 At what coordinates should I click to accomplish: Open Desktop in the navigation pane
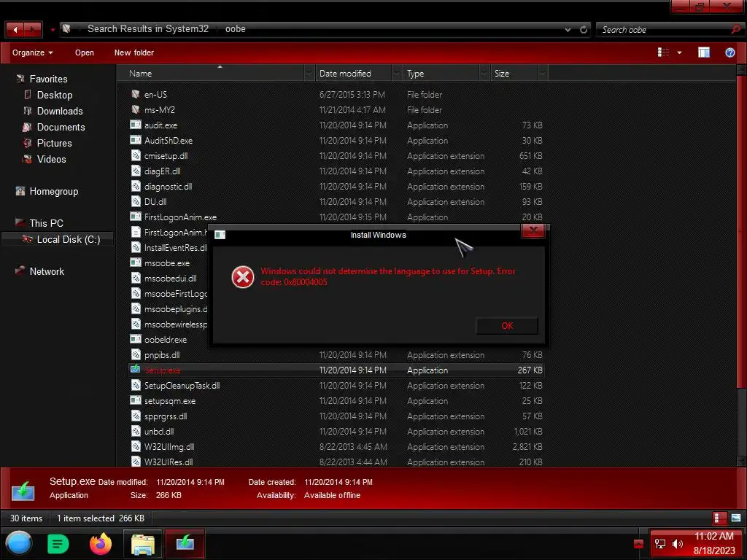[x=54, y=96]
